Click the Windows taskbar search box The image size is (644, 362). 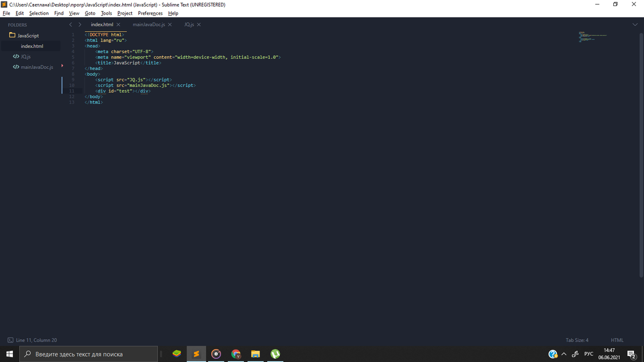89,354
